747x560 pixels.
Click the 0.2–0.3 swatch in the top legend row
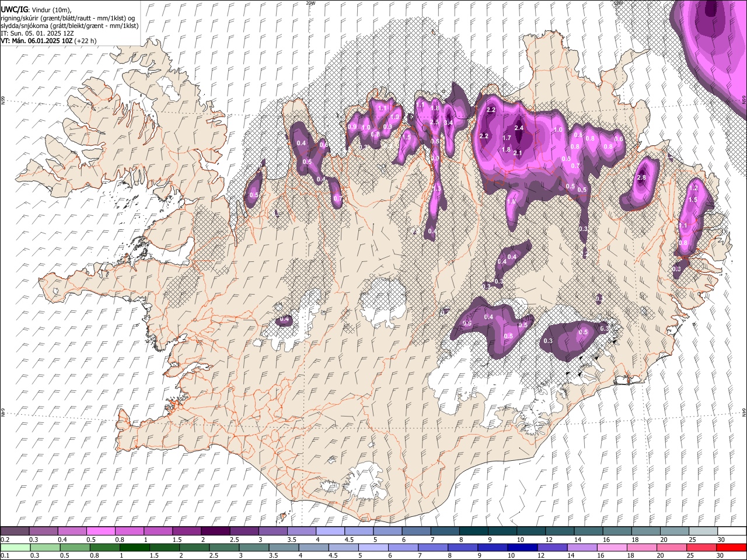[15, 531]
